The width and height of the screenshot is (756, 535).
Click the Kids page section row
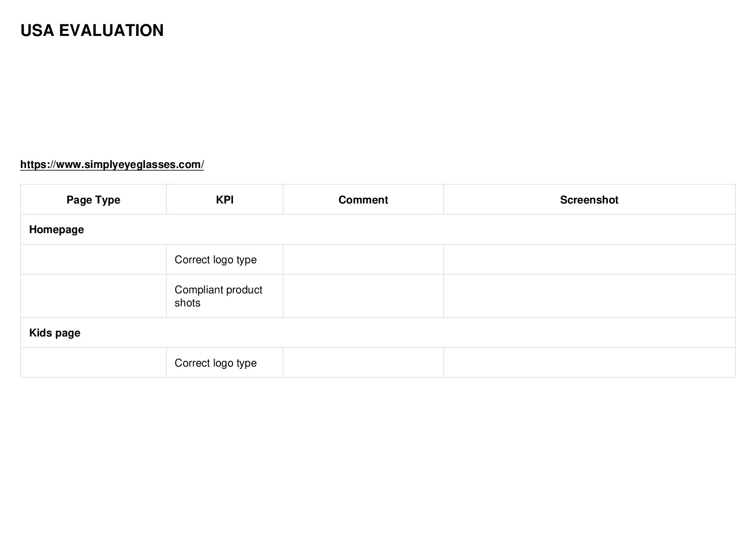[x=378, y=333]
